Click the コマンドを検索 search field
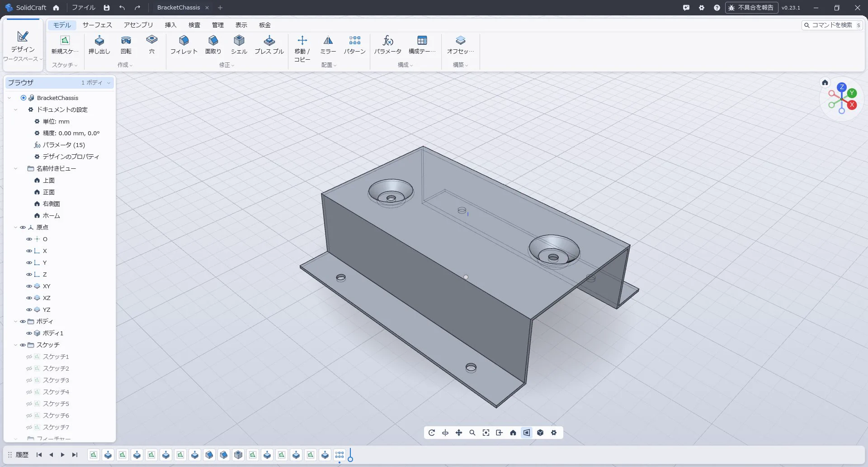 pos(832,25)
